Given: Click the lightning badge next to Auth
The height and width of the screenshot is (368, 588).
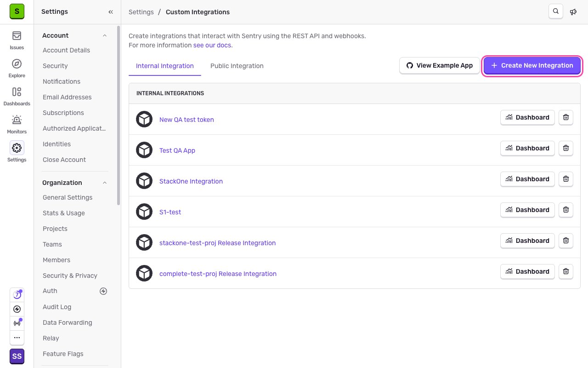Looking at the screenshot, I should click(103, 291).
